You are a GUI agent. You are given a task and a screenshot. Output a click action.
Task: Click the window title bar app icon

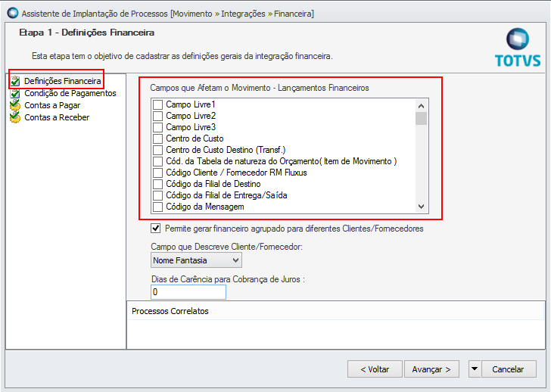click(13, 13)
